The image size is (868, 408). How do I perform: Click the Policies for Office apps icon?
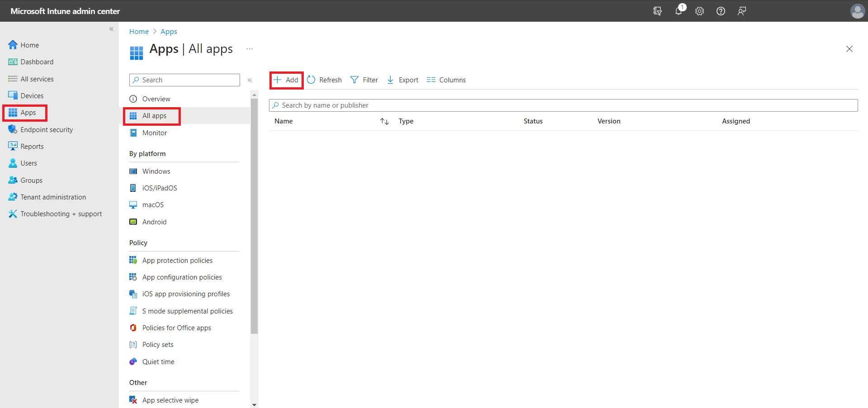(x=133, y=327)
